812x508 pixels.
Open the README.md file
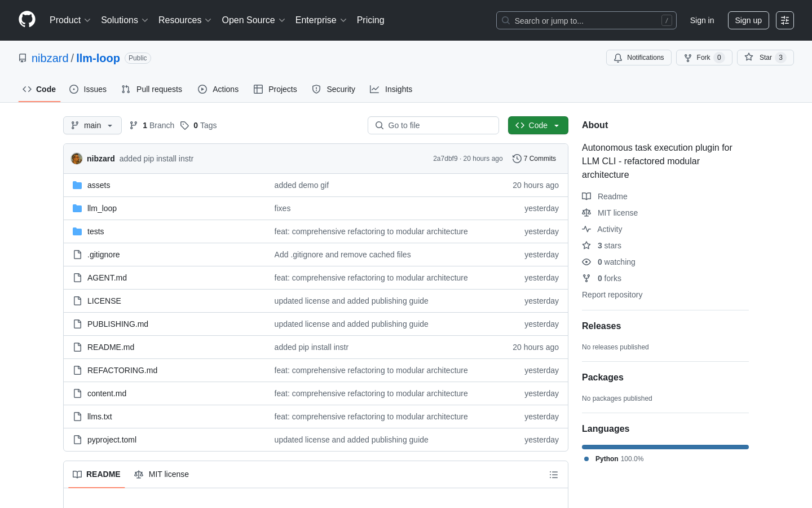111,347
